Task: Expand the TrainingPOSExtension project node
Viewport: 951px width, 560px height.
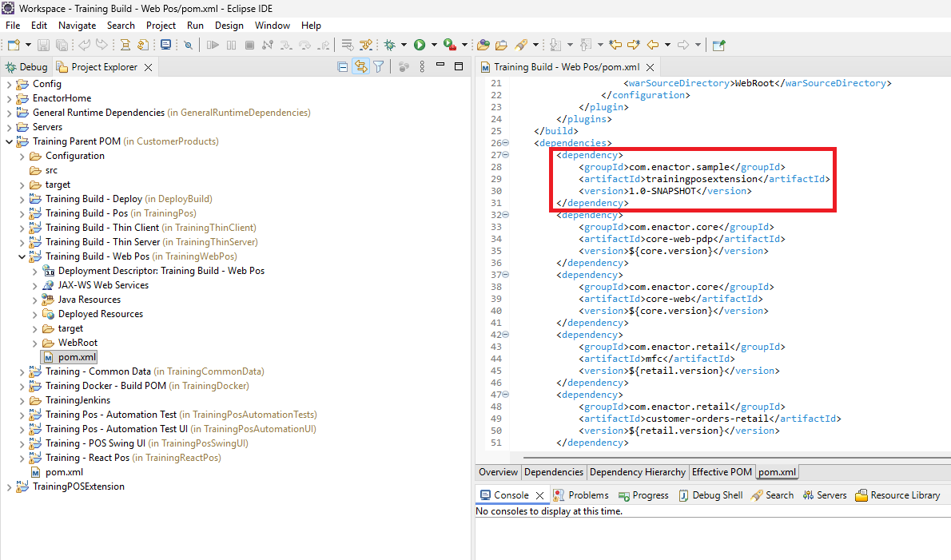Action: click(9, 487)
